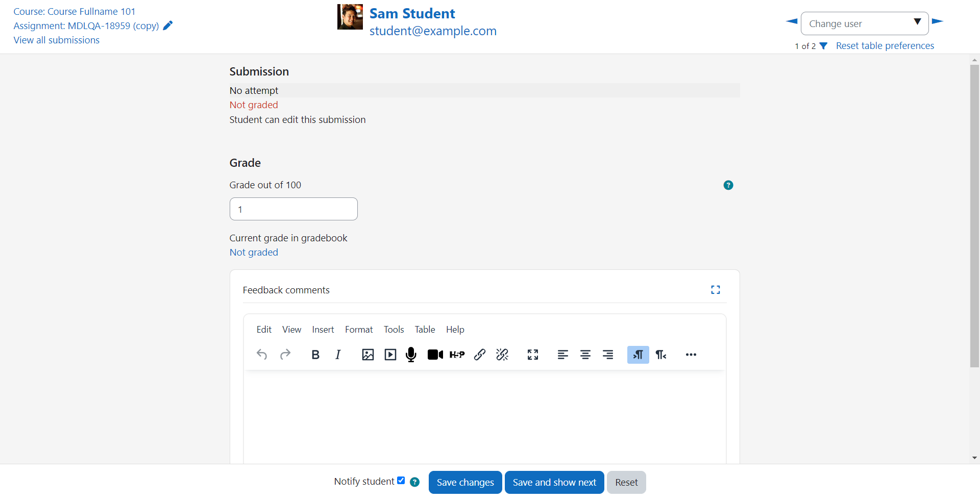The height and width of the screenshot is (502, 980).
Task: Open the View all submissions link
Action: click(57, 40)
